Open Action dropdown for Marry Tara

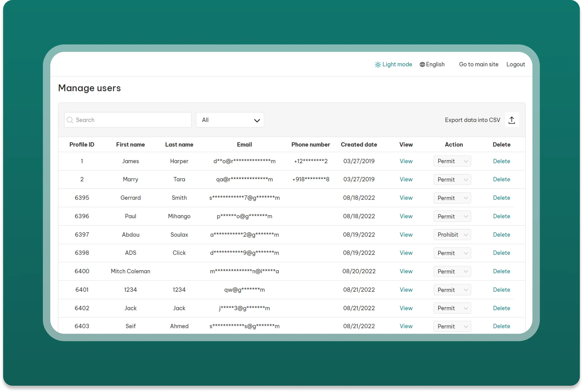pyautogui.click(x=452, y=180)
